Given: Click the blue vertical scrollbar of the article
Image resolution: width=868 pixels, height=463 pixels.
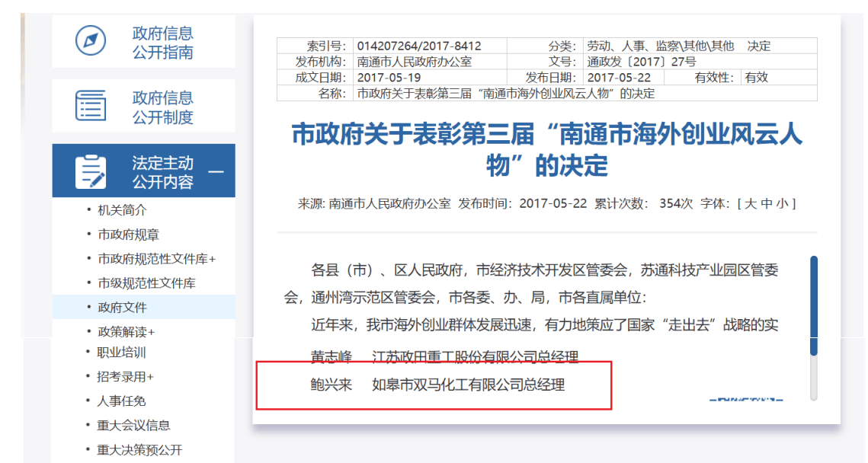Looking at the screenshot, I should coord(814,305).
